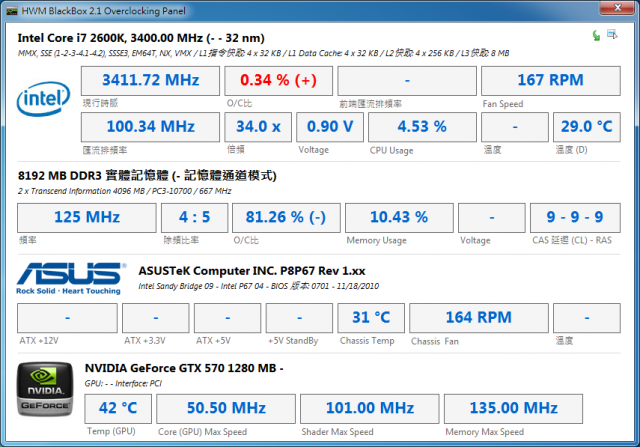The width and height of the screenshot is (640, 447).
Task: Click the 125 MHz memory frequency box
Action: point(87,218)
